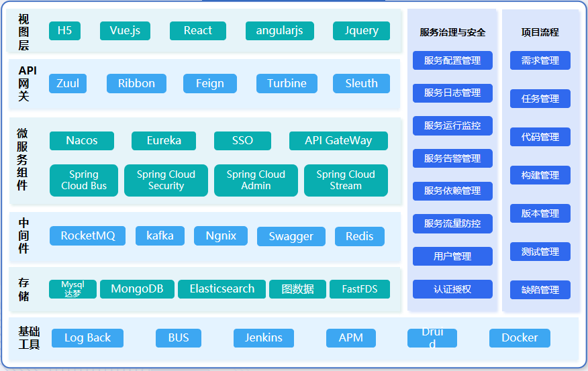Select the FastFDS block
Image resolution: width=588 pixels, height=371 pixels.
tap(360, 289)
